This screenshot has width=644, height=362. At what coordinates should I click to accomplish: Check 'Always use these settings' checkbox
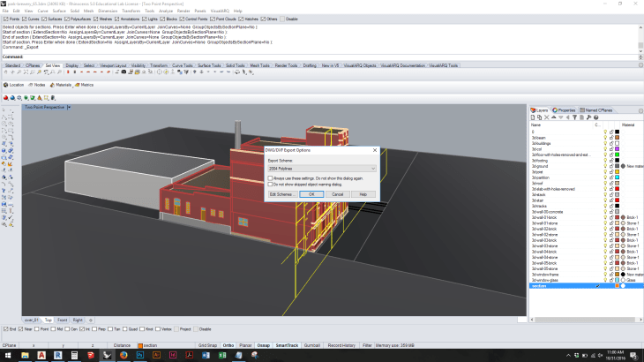(x=269, y=177)
